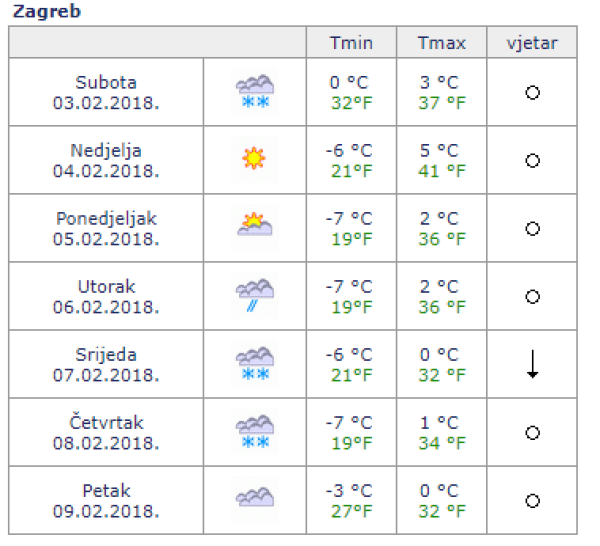This screenshot has height=546, width=600.
Task: Click Ponedjeljak minimum temperature -7 °C
Action: click(x=349, y=218)
